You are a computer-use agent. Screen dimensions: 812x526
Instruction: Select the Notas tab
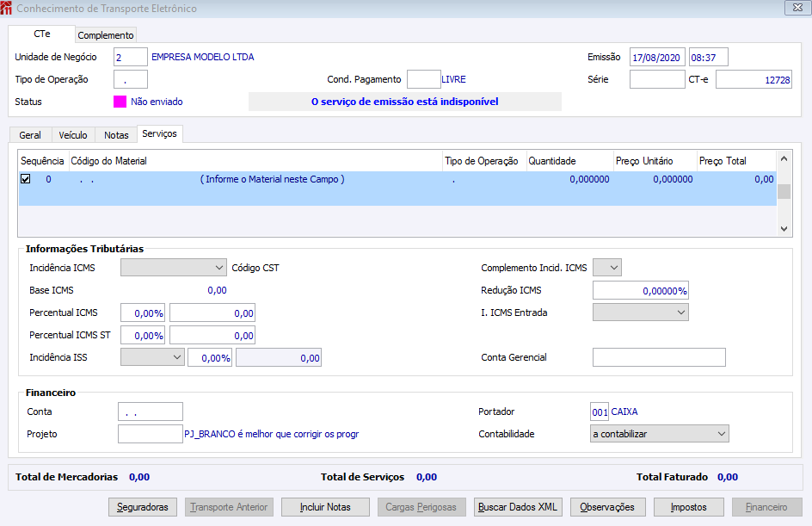tap(116, 135)
